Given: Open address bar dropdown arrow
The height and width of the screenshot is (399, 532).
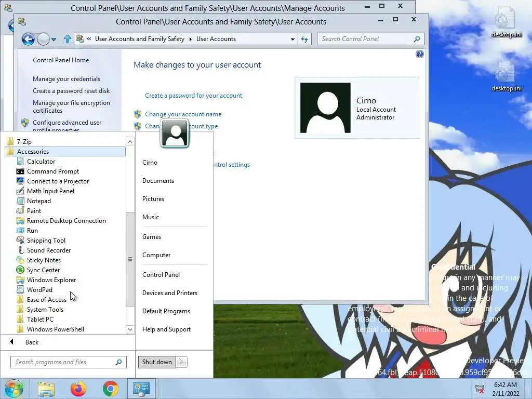Looking at the screenshot, I should pos(292,39).
